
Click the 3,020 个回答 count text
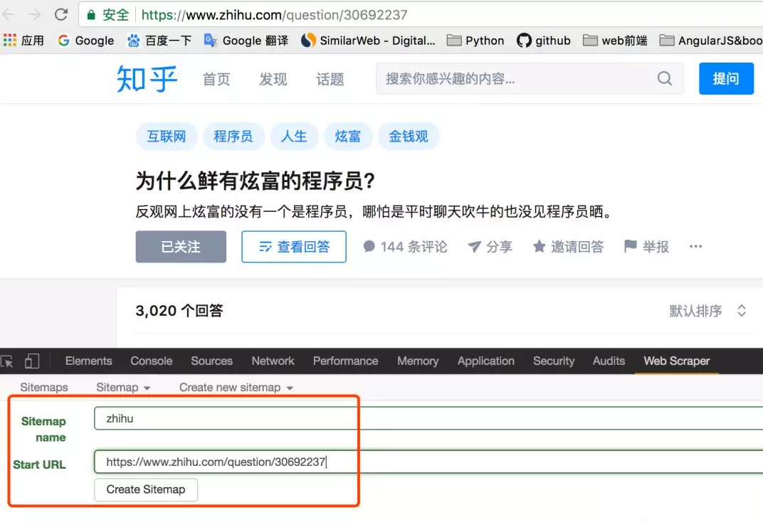pos(179,311)
